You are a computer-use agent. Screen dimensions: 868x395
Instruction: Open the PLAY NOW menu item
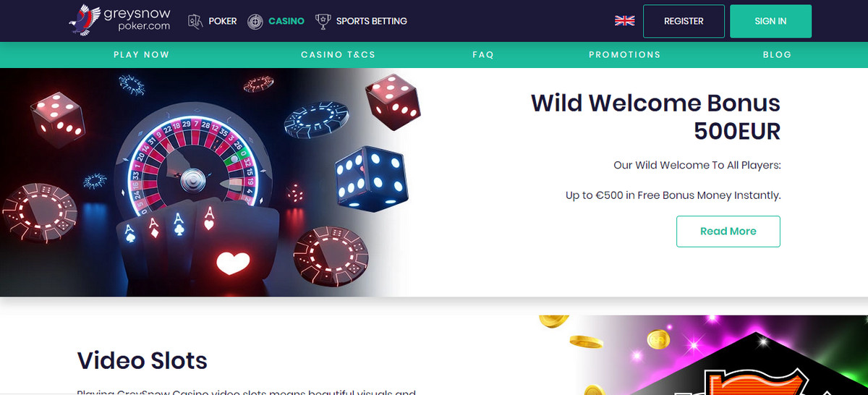141,55
